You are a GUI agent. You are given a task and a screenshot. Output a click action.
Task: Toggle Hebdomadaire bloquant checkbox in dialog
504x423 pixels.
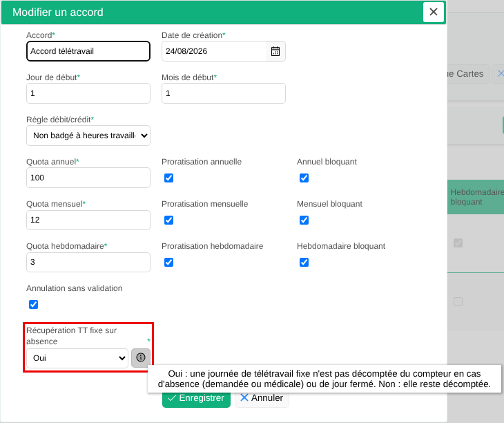tap(304, 262)
